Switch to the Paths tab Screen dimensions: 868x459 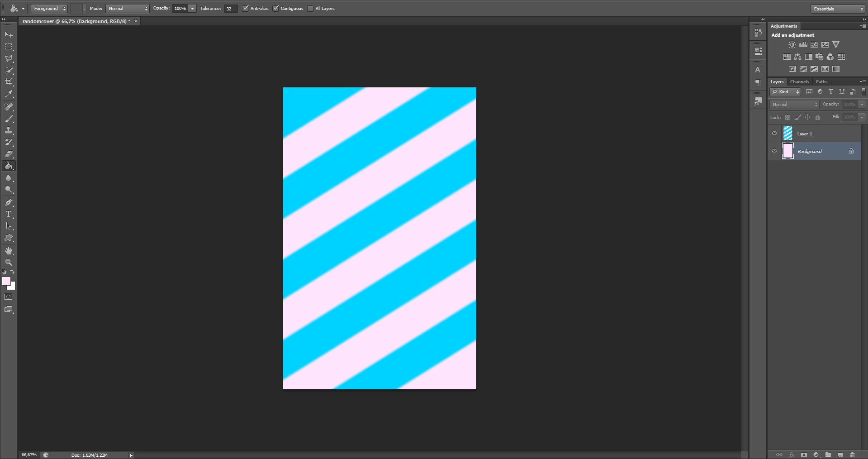pyautogui.click(x=821, y=82)
